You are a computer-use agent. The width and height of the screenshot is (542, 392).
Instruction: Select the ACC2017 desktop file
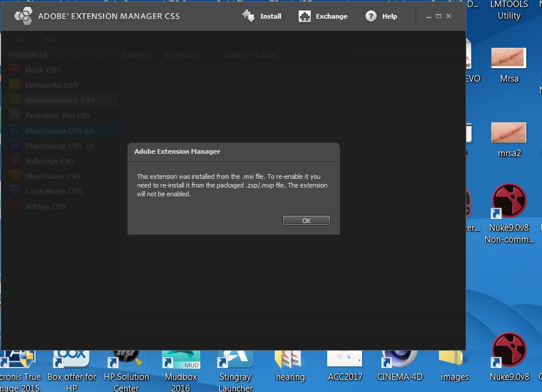tap(345, 366)
